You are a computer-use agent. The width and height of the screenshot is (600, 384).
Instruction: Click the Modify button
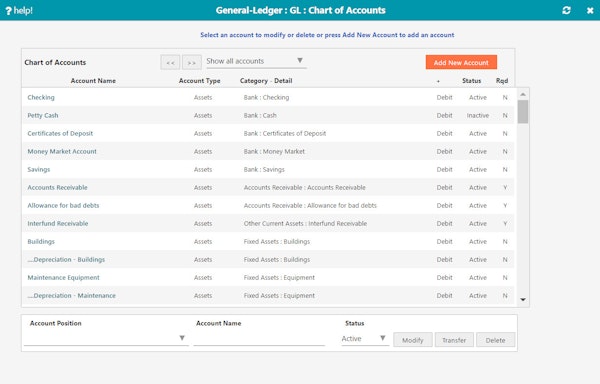tap(412, 340)
